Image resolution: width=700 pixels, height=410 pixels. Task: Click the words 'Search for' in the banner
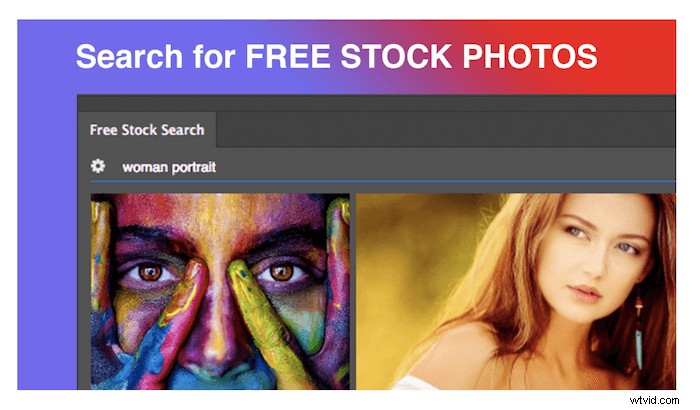click(x=155, y=56)
